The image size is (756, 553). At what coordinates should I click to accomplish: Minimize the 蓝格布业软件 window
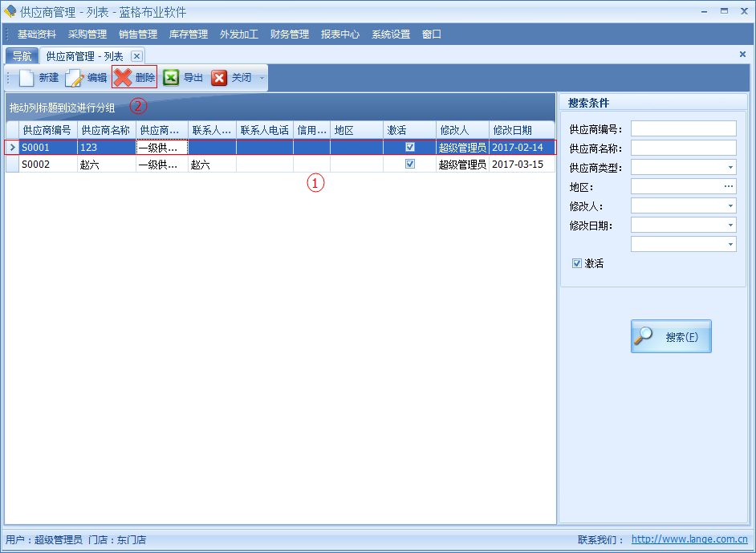tap(705, 11)
